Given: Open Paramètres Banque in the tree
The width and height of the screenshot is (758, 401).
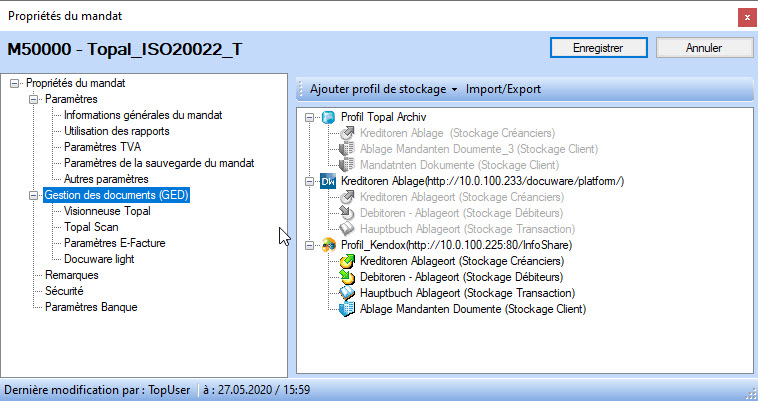Looking at the screenshot, I should pos(91,307).
